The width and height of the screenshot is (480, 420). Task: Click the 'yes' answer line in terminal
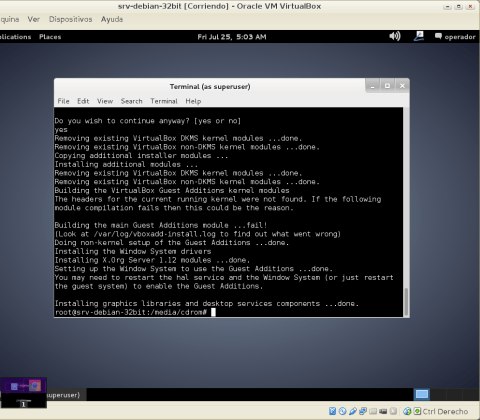click(61, 130)
